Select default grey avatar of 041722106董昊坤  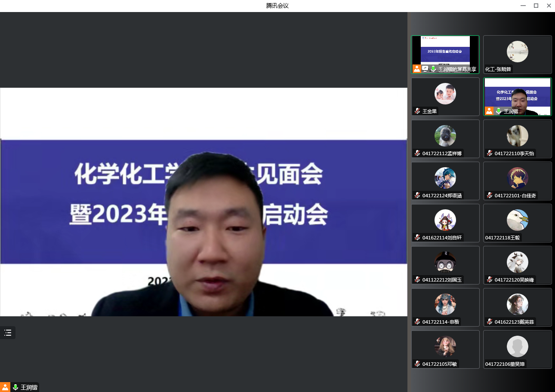tap(517, 346)
